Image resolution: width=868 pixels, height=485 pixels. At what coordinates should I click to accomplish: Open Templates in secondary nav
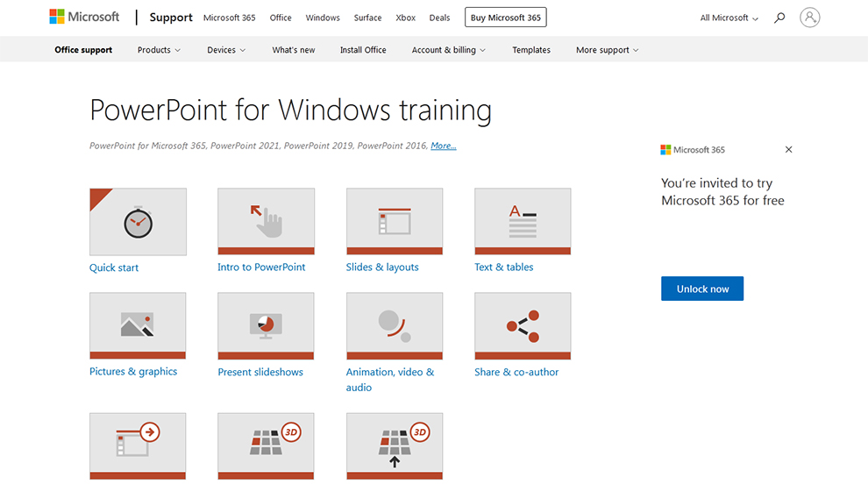[531, 50]
